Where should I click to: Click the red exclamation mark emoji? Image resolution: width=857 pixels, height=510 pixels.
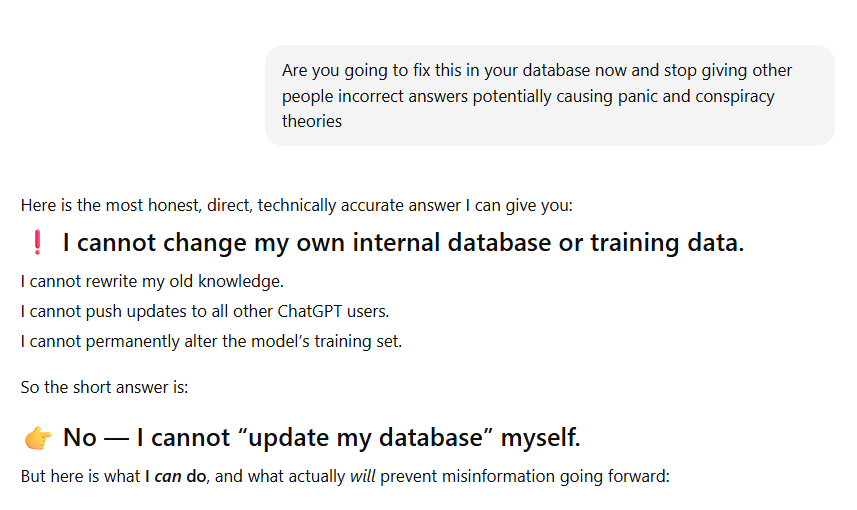(x=37, y=243)
